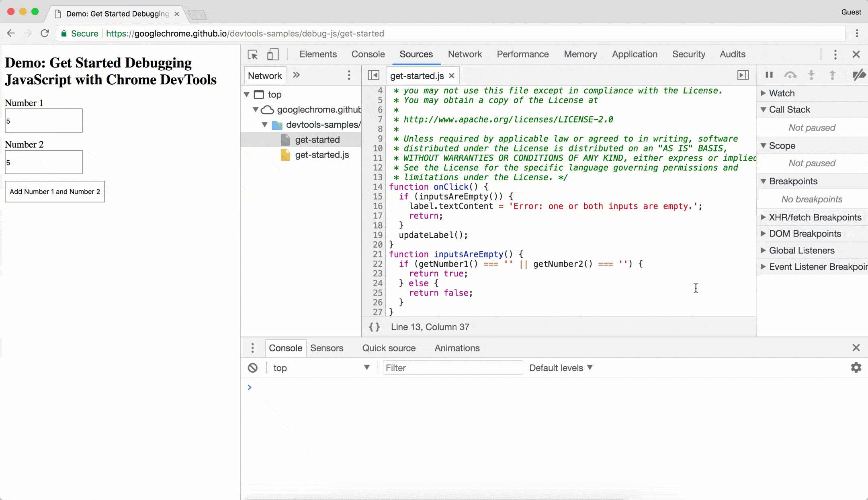Click the pretty-print source icon
This screenshot has height=500, width=868.
374,327
